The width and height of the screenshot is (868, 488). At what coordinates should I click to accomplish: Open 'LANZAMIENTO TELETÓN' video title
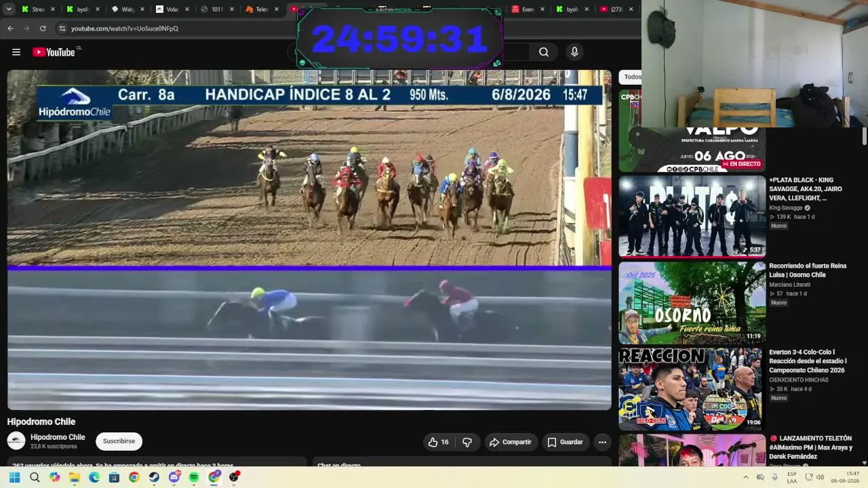(x=811, y=447)
